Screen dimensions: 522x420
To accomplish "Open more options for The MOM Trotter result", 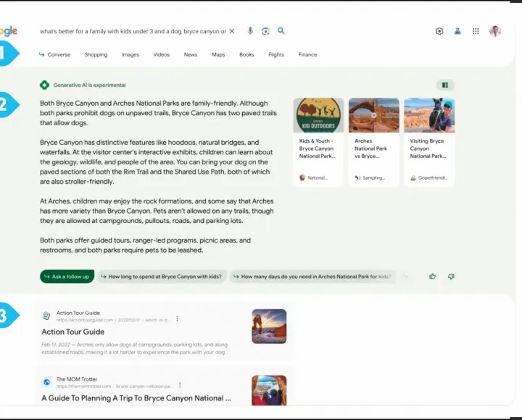I will [180, 385].
